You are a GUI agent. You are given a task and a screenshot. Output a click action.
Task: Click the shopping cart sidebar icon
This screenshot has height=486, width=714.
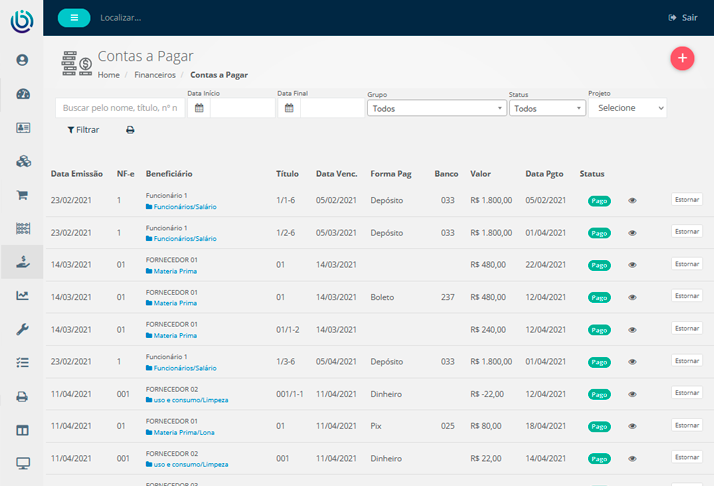click(x=22, y=195)
